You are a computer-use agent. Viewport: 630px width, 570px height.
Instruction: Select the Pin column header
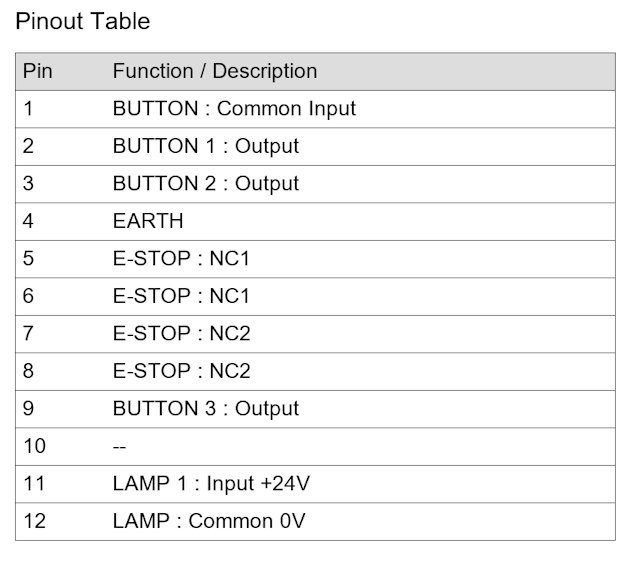point(38,72)
